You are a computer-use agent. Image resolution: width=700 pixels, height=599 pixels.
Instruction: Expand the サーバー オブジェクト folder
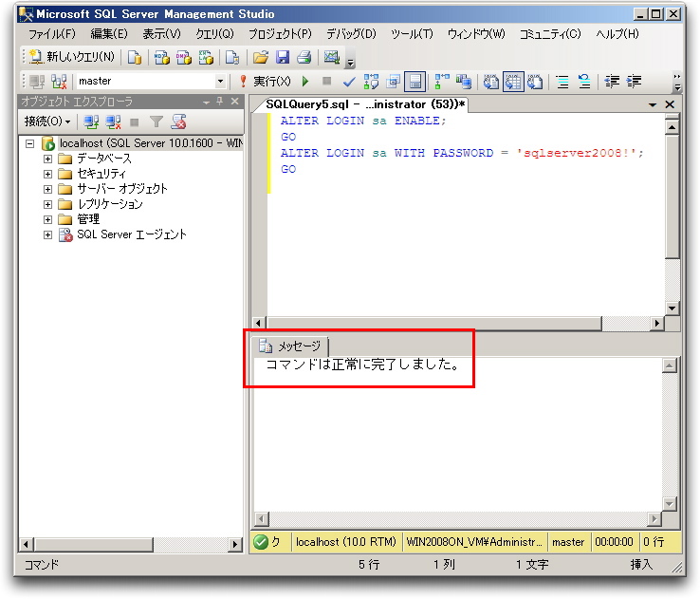47,190
